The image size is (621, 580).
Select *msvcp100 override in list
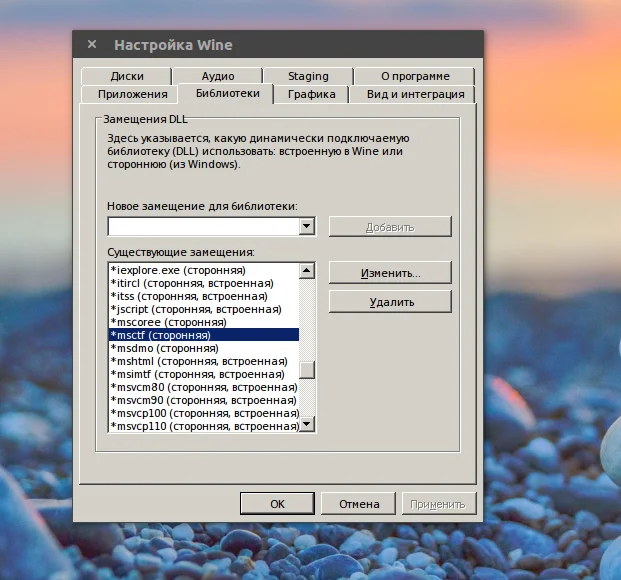click(x=204, y=413)
